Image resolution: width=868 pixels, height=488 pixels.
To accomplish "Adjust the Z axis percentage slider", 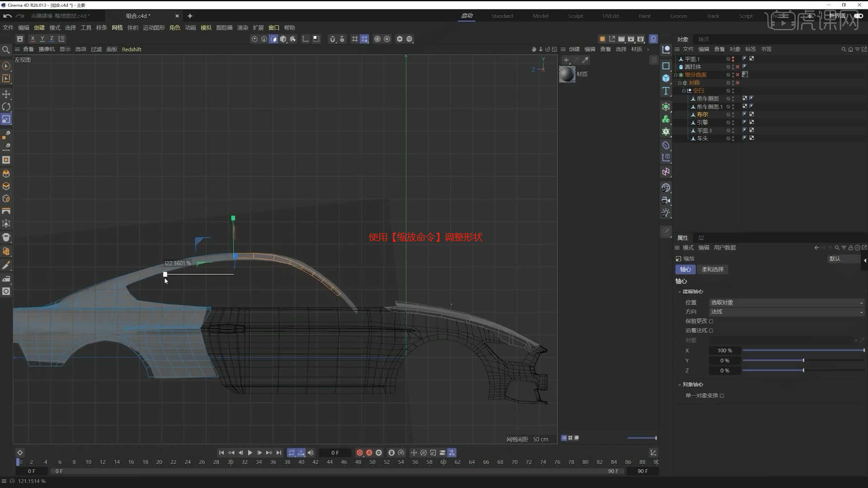I will [x=803, y=371].
